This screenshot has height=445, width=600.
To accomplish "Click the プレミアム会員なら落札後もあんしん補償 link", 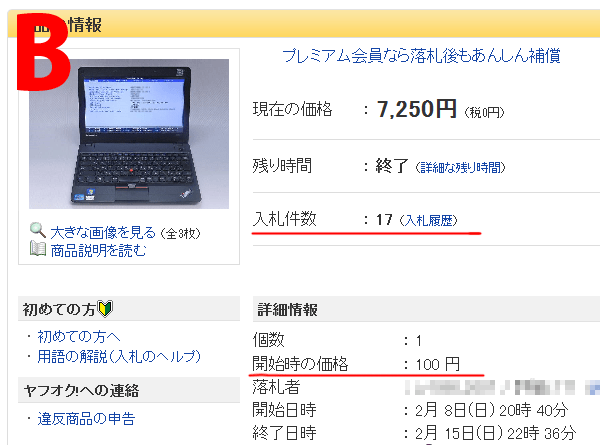I will [x=420, y=55].
